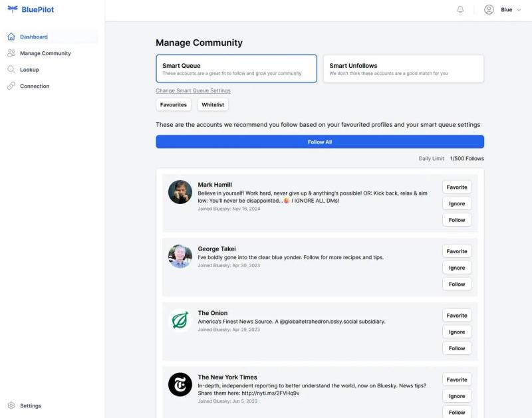Click George Takei's profile photo

point(180,256)
